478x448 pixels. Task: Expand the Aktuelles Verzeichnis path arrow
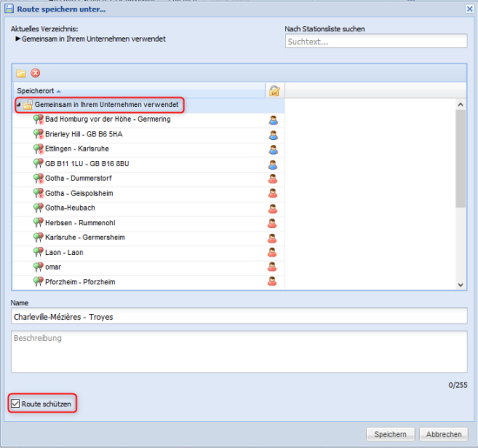(17, 39)
